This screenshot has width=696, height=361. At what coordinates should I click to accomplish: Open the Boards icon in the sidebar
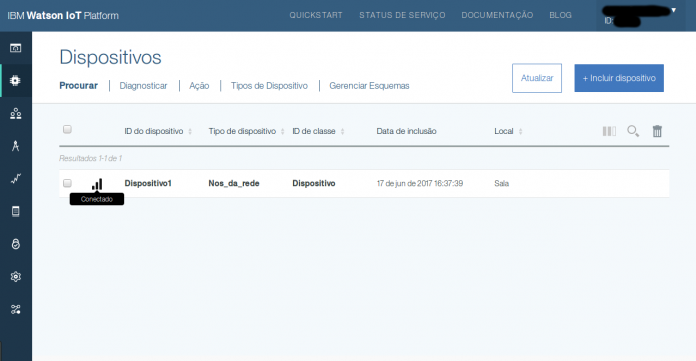pos(16,48)
